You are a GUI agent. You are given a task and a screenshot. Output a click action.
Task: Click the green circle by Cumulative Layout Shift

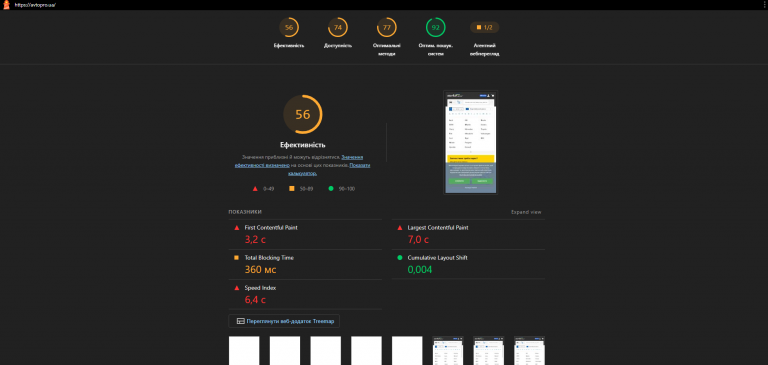[400, 258]
